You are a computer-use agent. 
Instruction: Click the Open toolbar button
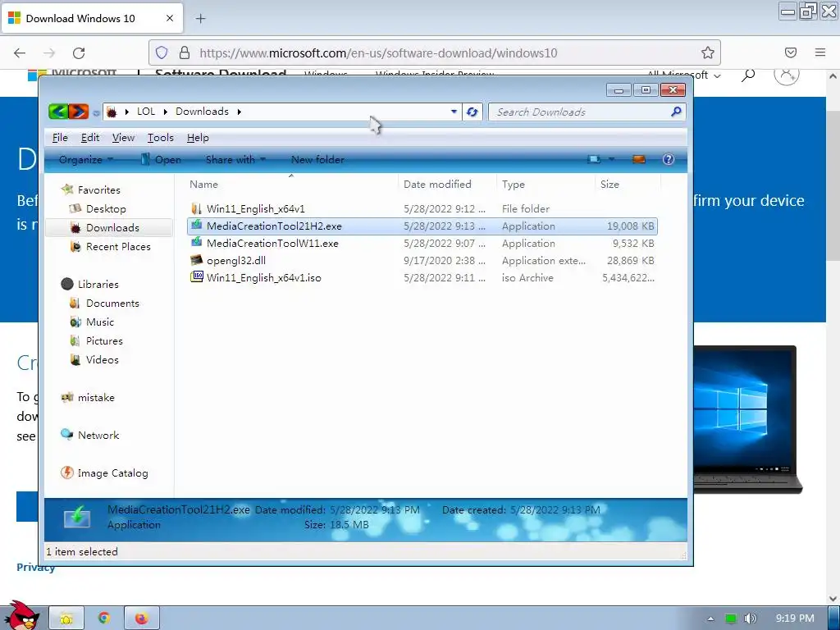(x=161, y=160)
